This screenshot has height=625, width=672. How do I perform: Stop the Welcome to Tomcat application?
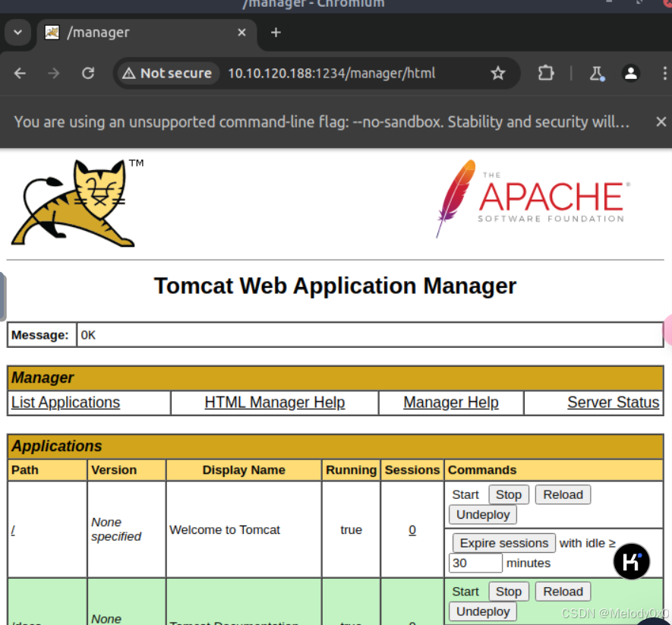(x=509, y=494)
